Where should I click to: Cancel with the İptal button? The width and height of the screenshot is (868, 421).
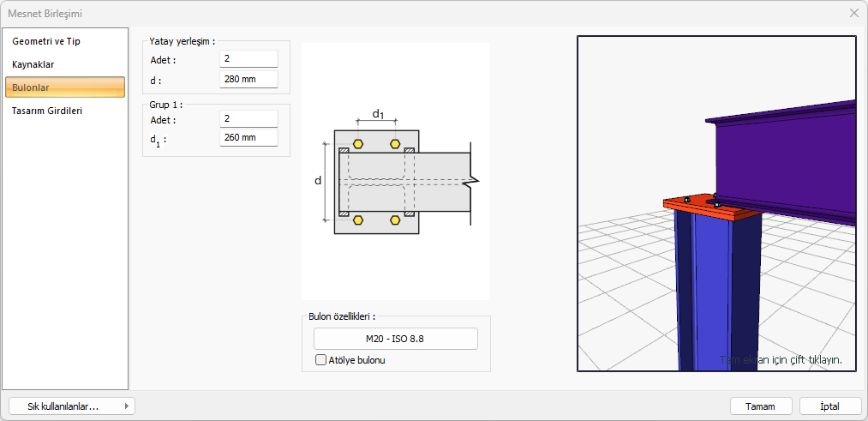(829, 406)
